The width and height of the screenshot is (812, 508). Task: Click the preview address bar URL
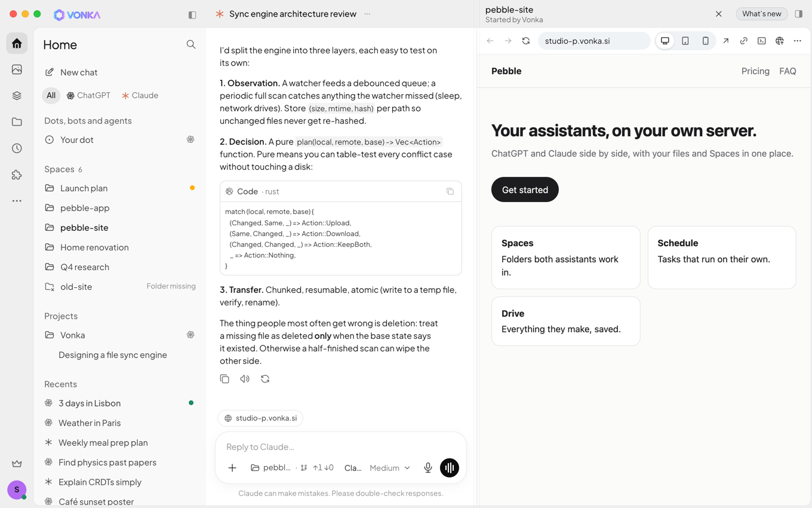(594, 41)
